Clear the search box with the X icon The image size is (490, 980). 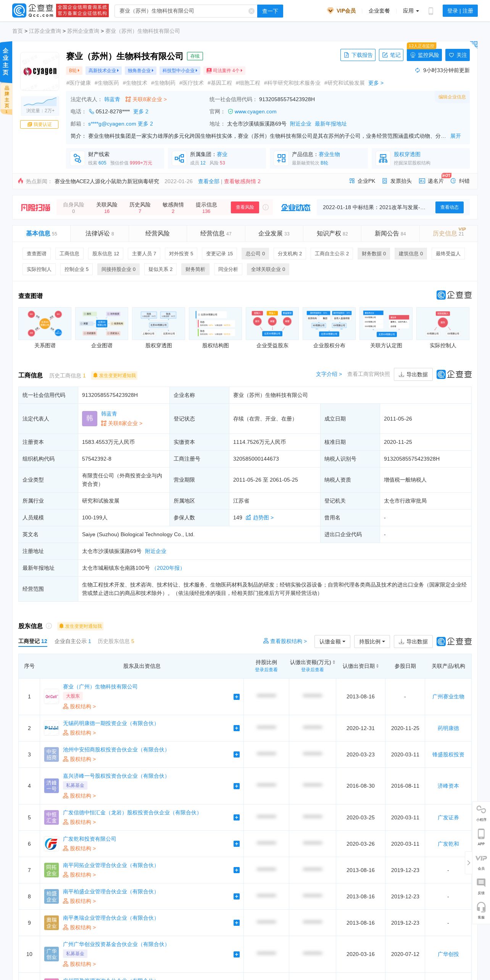pyautogui.click(x=251, y=11)
